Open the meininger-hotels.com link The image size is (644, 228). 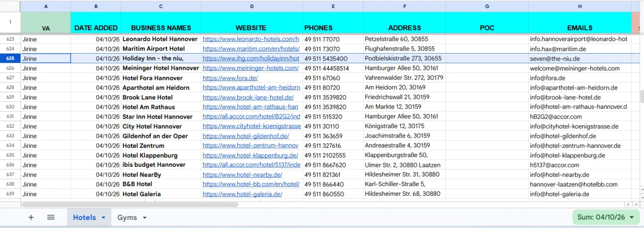(x=251, y=68)
